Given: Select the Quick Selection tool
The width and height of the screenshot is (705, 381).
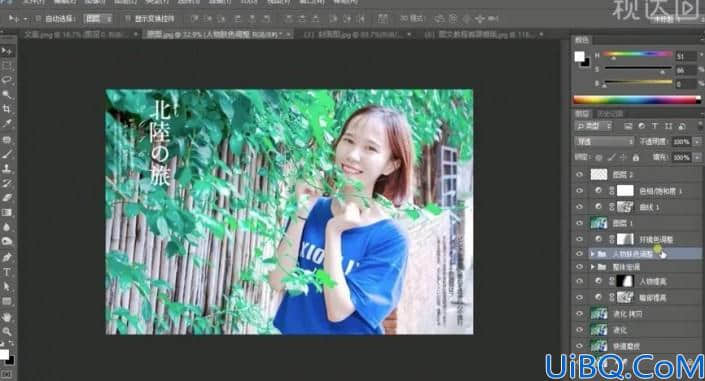Looking at the screenshot, I should coord(7,94).
